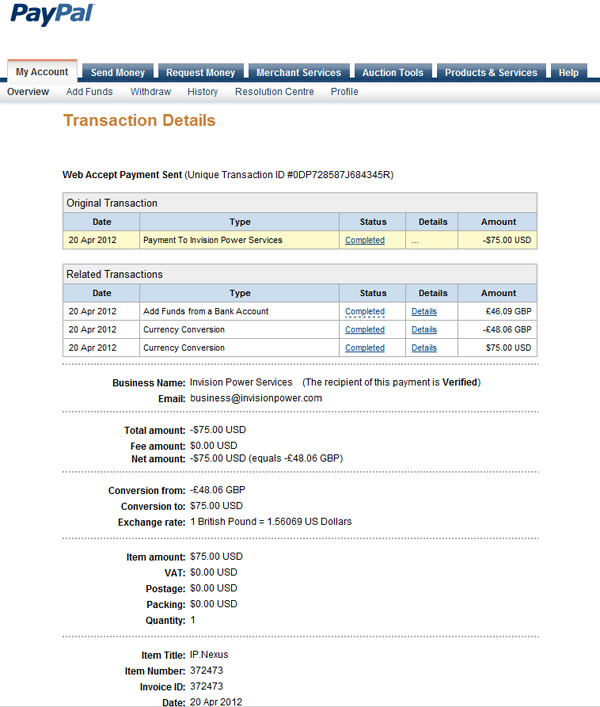Open Details for Add Funds from Bank
This screenshot has width=600, height=707.
pyautogui.click(x=424, y=312)
